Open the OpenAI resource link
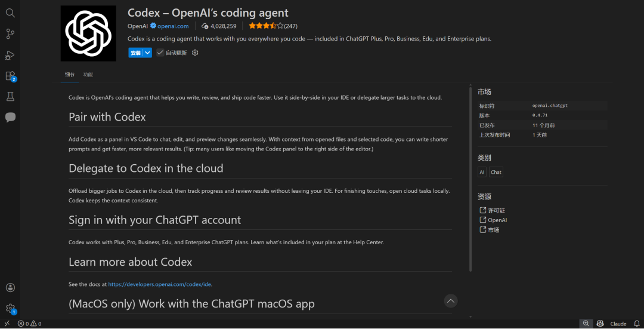Image resolution: width=644 pixels, height=329 pixels. [x=497, y=220]
